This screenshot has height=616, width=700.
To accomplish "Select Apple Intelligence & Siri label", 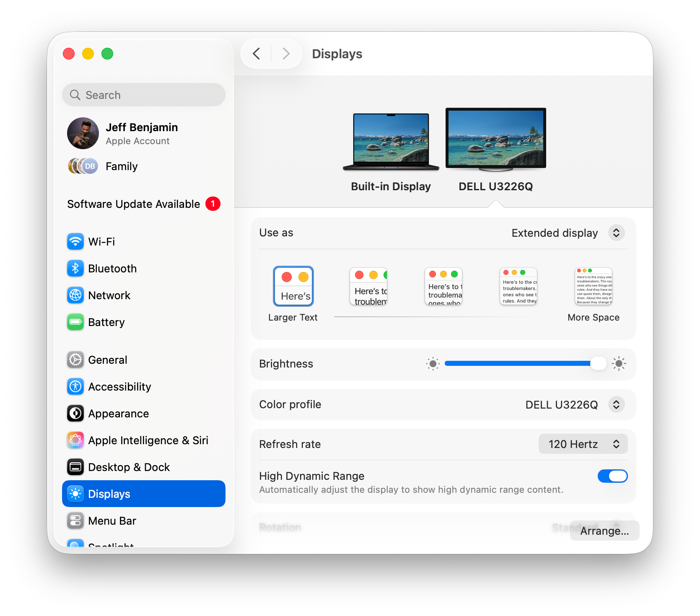I will [148, 440].
